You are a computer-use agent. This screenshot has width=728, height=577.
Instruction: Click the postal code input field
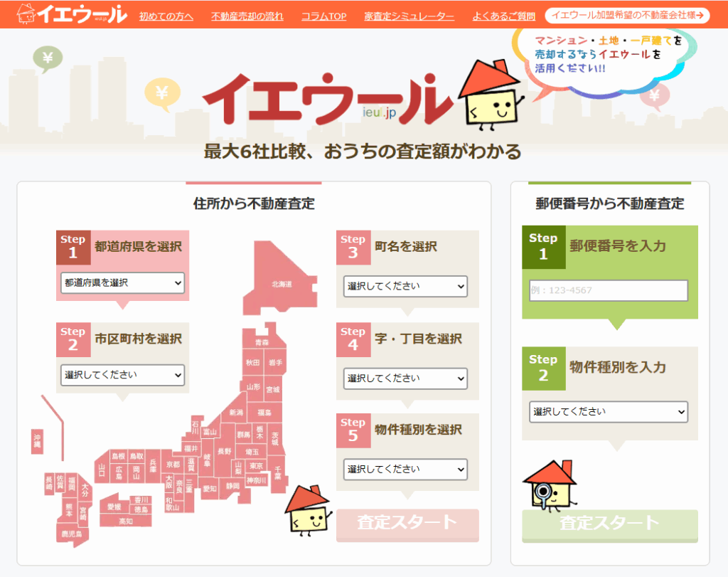pyautogui.click(x=609, y=290)
